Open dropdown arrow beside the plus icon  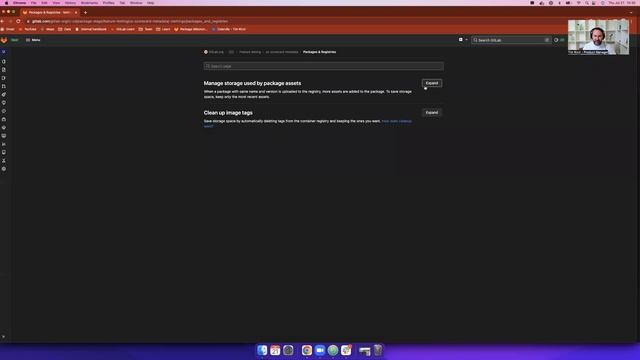(x=467, y=40)
